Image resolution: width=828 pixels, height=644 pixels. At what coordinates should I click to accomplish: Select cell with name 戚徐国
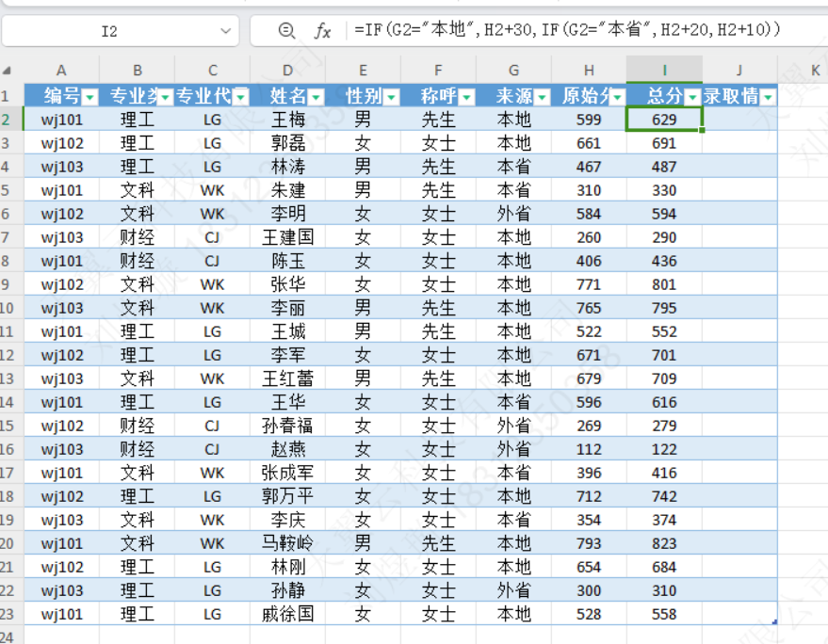pyautogui.click(x=288, y=614)
